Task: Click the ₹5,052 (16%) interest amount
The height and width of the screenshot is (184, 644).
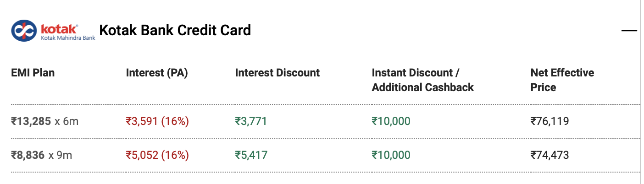Action: [157, 155]
